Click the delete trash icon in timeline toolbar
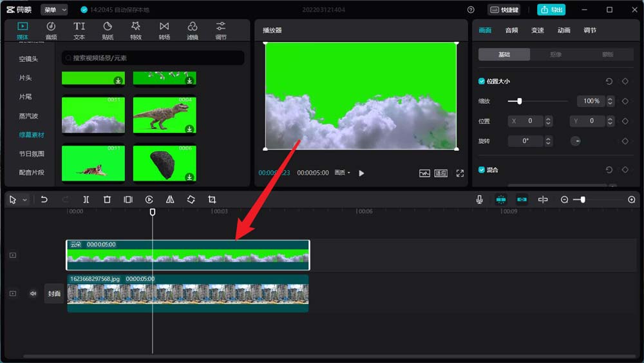This screenshot has width=644, height=363. coord(107,199)
